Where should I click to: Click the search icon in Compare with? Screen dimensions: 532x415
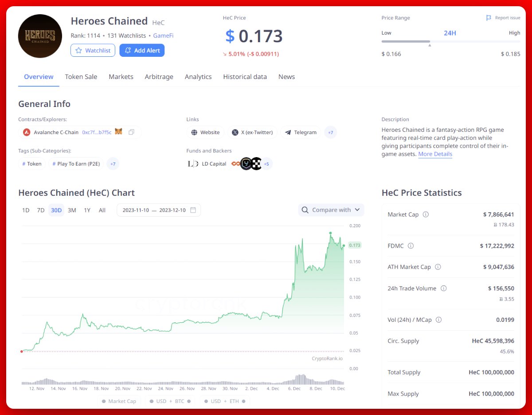pyautogui.click(x=305, y=210)
